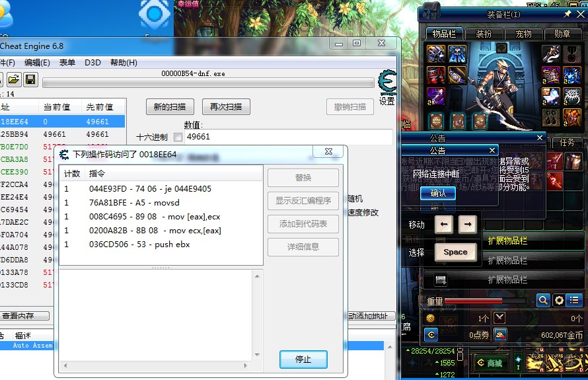This screenshot has height=380, width=588.
Task: Select instruction je 044E9405 row
Action: coord(161,189)
